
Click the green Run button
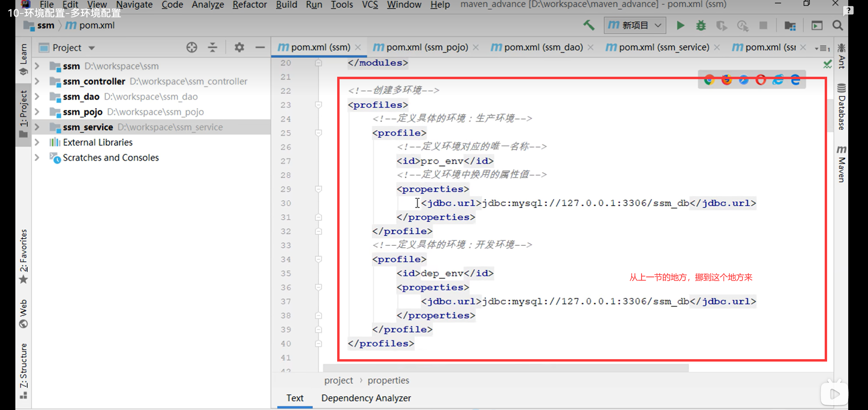point(680,26)
